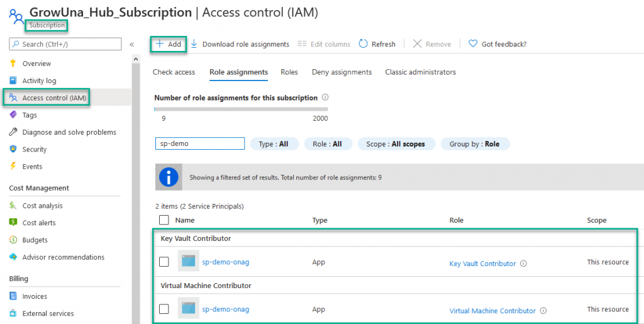This screenshot has width=644, height=324.
Task: Click the Key Vault Contributor group heading
Action: point(196,238)
